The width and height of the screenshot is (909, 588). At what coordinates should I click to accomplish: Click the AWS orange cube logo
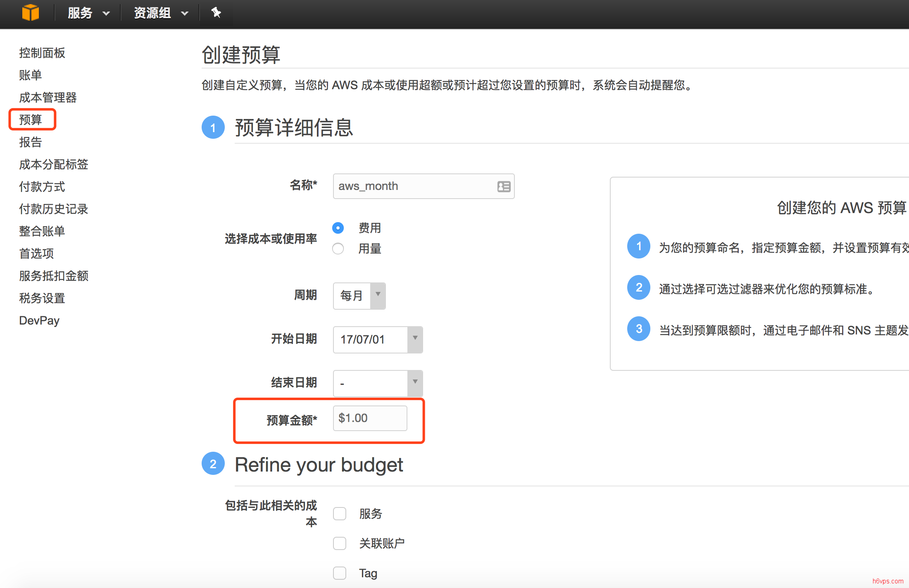tap(30, 13)
